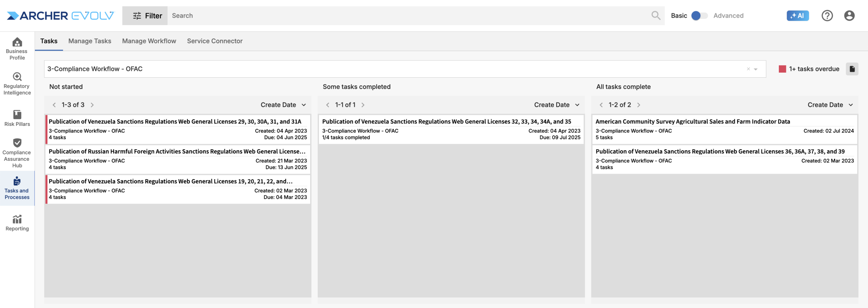Open the user account profile icon
This screenshot has height=308, width=868.
coord(849,16)
